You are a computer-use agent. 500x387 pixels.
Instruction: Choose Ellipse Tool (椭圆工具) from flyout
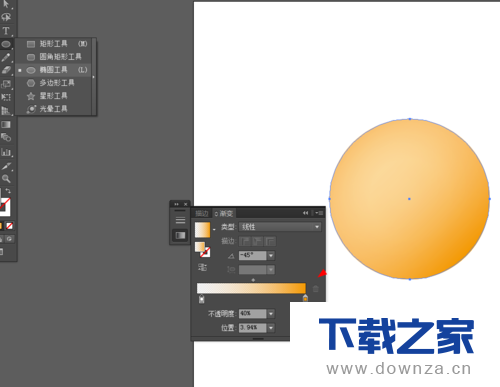point(54,70)
